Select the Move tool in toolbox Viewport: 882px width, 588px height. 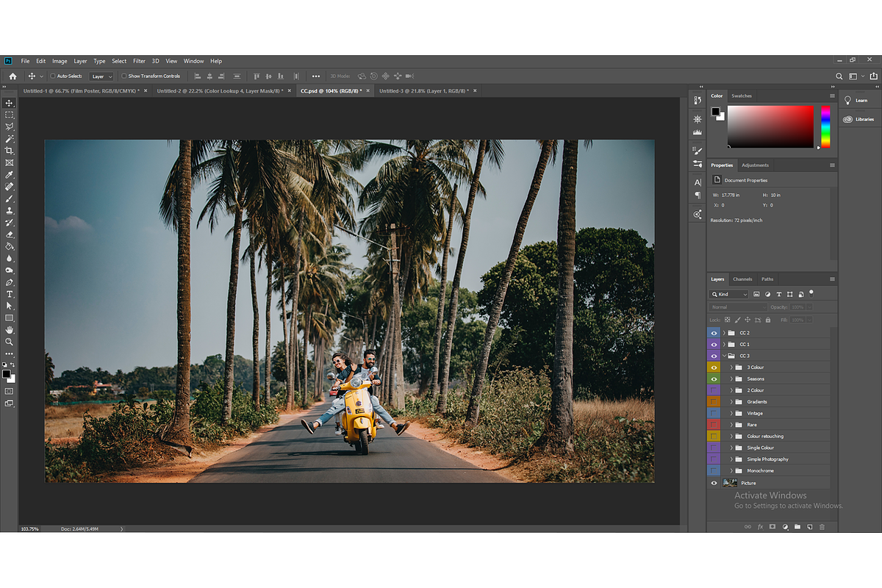coord(10,103)
